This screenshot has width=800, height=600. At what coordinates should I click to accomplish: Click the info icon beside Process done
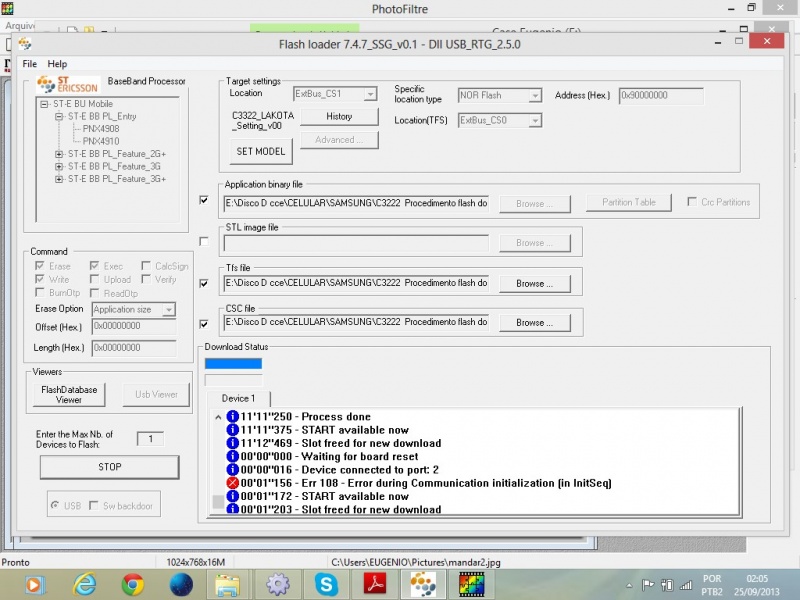click(232, 416)
